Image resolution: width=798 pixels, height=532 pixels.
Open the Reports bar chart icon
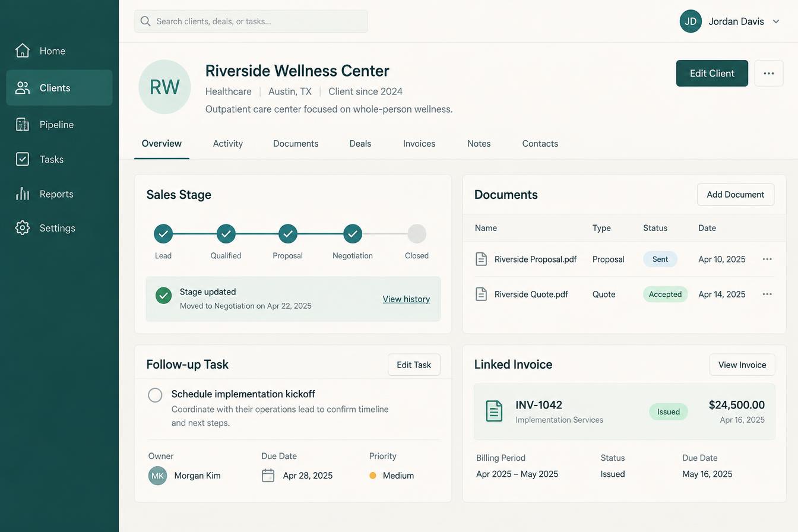coord(23,194)
